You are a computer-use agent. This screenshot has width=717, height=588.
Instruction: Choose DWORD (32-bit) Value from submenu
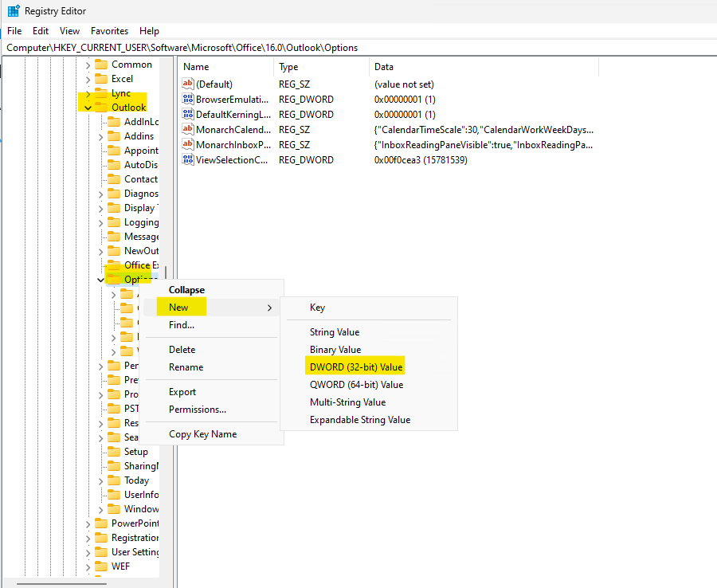(x=356, y=367)
